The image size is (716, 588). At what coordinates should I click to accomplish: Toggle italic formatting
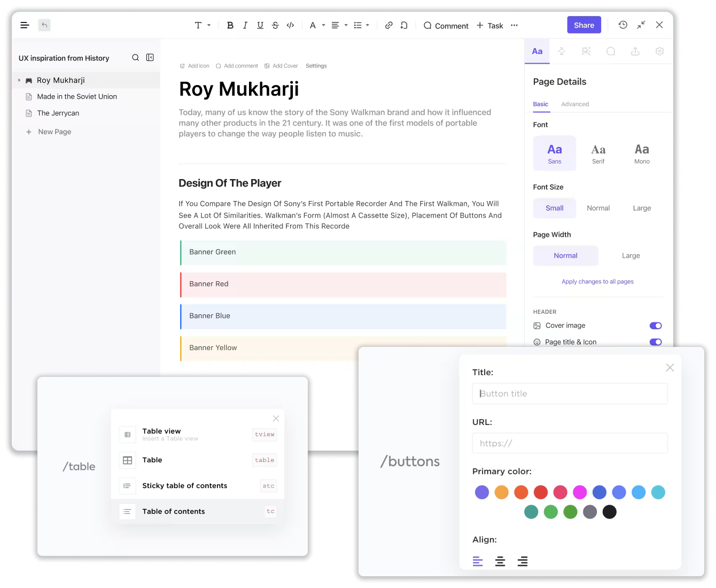pyautogui.click(x=245, y=25)
